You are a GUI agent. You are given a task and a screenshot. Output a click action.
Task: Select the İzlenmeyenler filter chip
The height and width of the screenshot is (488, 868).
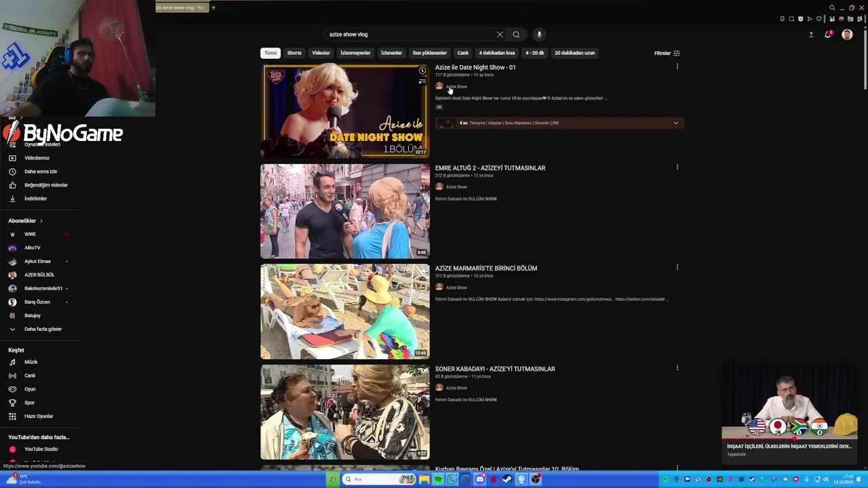[355, 53]
